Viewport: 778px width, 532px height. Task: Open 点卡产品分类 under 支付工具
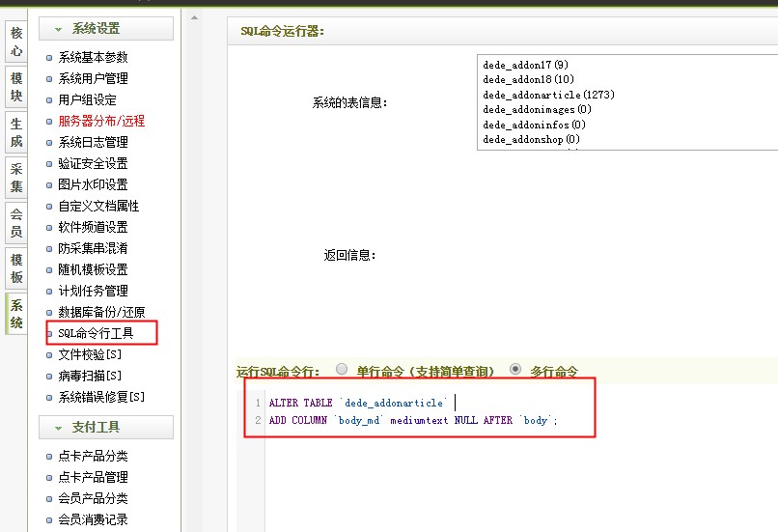click(x=93, y=457)
